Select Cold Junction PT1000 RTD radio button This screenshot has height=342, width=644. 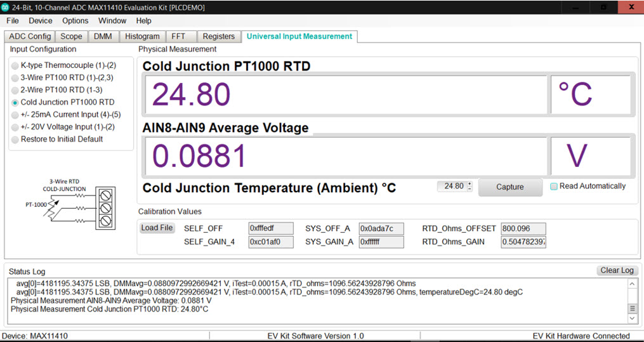pyautogui.click(x=15, y=102)
